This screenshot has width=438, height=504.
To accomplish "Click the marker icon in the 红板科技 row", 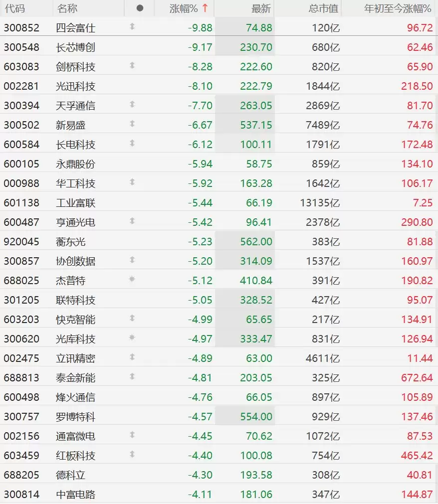I will (132, 454).
